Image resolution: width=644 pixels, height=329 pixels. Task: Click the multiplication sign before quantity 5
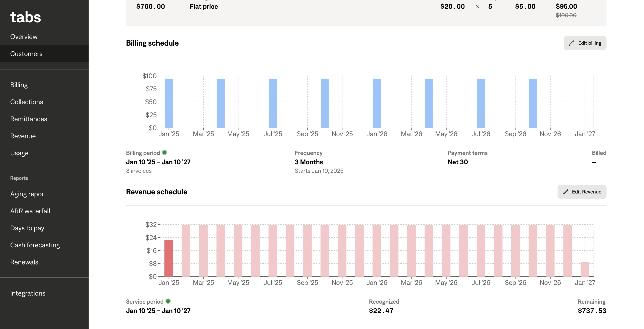[477, 7]
